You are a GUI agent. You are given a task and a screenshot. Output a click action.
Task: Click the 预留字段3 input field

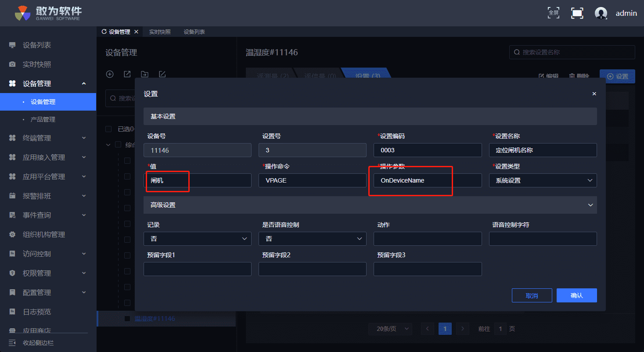428,269
